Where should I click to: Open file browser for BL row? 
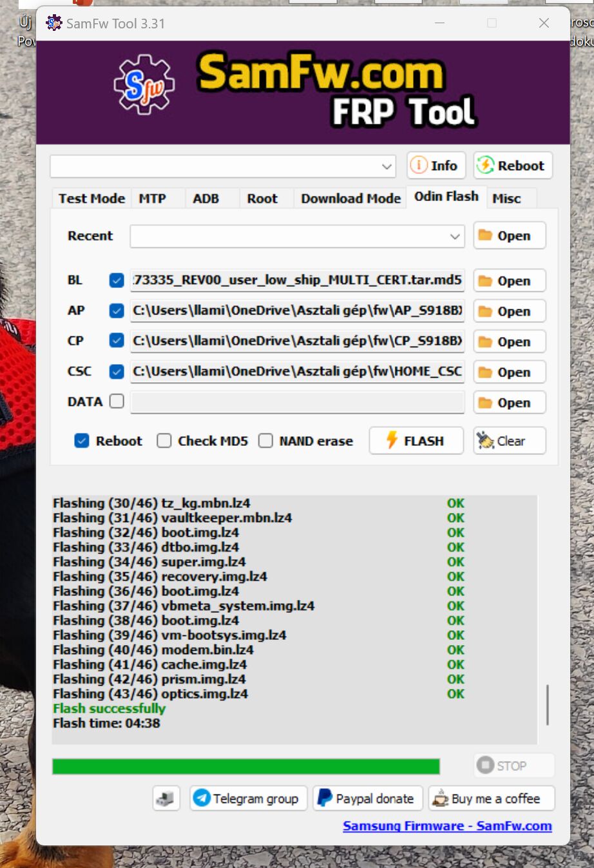(x=510, y=281)
